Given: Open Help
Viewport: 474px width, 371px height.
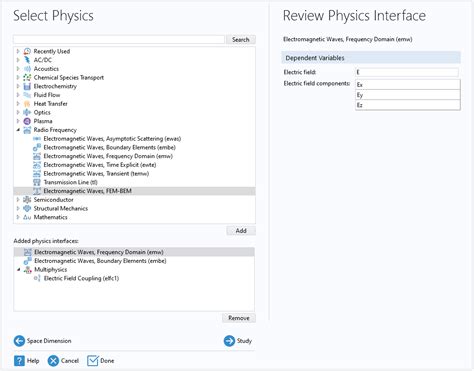Looking at the screenshot, I should point(27,361).
